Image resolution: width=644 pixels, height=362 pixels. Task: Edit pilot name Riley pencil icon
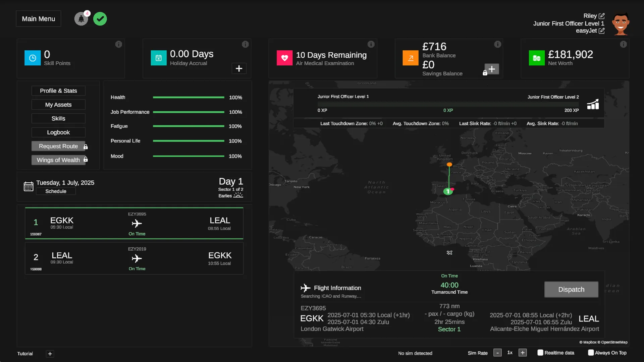(602, 16)
